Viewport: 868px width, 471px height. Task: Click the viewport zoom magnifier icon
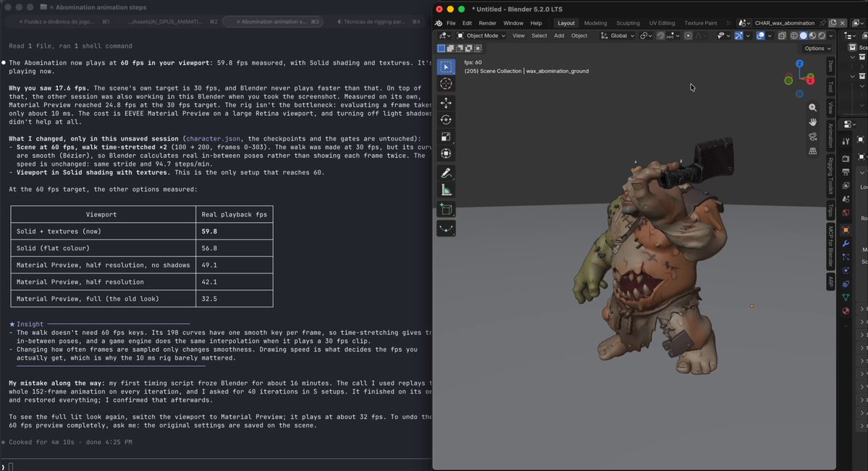point(812,107)
